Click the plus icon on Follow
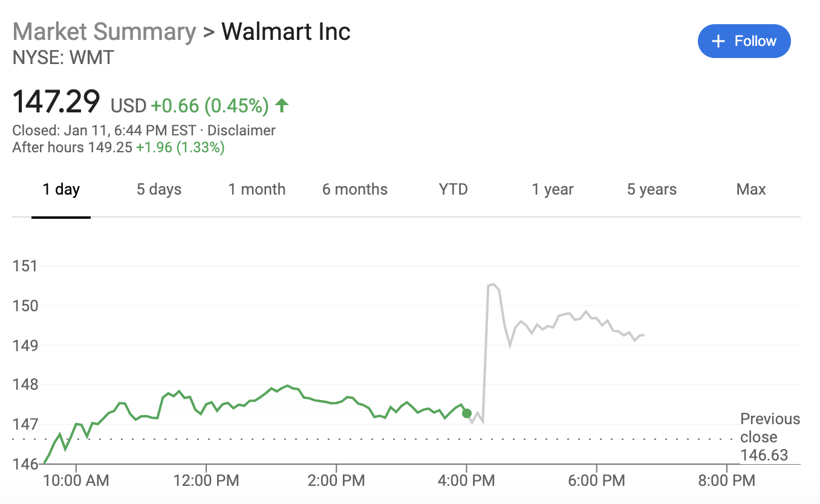 (x=718, y=41)
